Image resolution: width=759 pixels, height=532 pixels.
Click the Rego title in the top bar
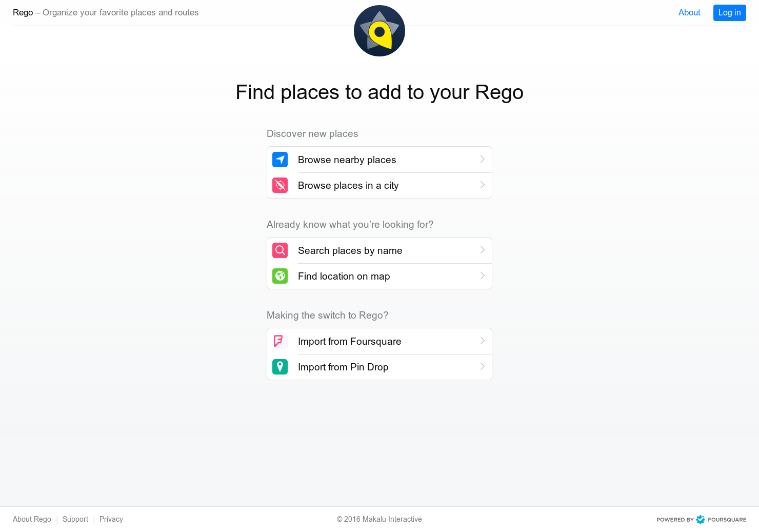coord(23,12)
